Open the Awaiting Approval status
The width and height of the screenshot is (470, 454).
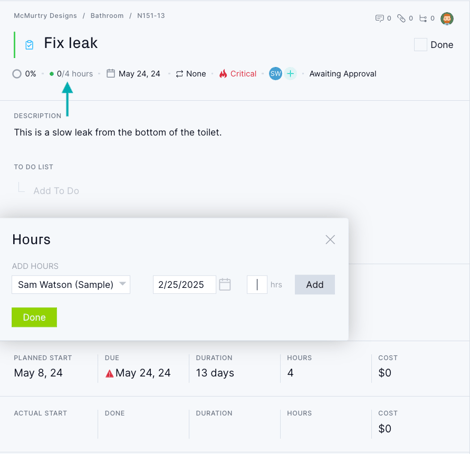pos(343,74)
